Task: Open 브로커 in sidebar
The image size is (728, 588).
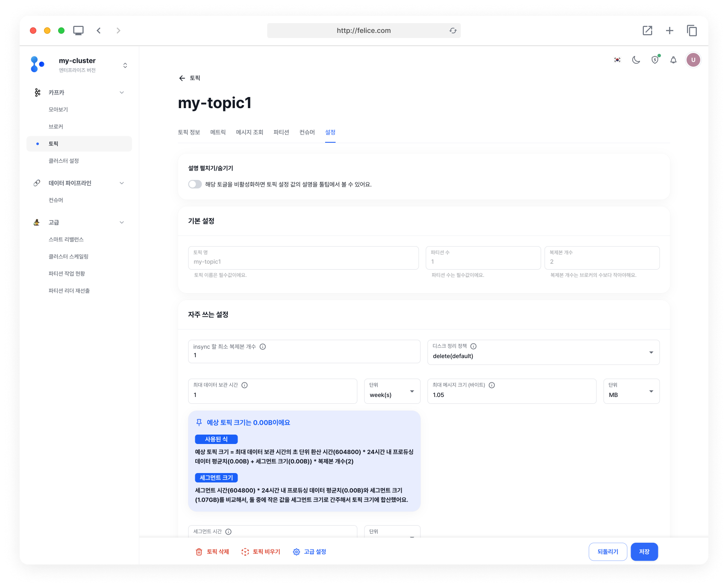Action: 56,127
